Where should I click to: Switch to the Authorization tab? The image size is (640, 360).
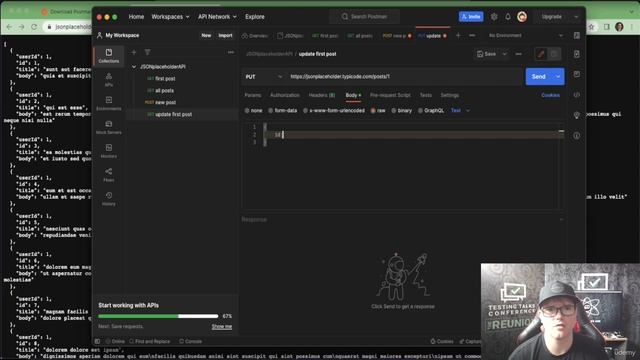pyautogui.click(x=284, y=95)
